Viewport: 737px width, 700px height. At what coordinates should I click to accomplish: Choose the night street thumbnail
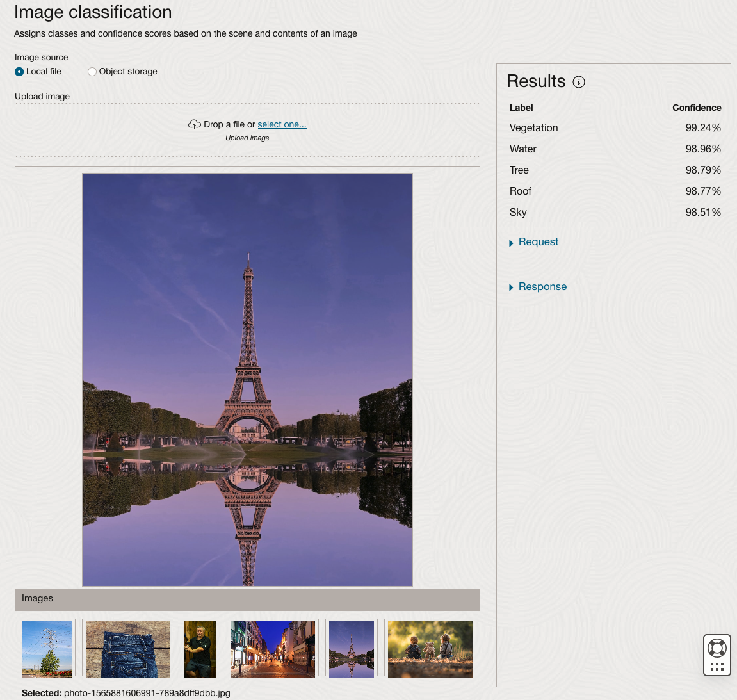point(273,649)
